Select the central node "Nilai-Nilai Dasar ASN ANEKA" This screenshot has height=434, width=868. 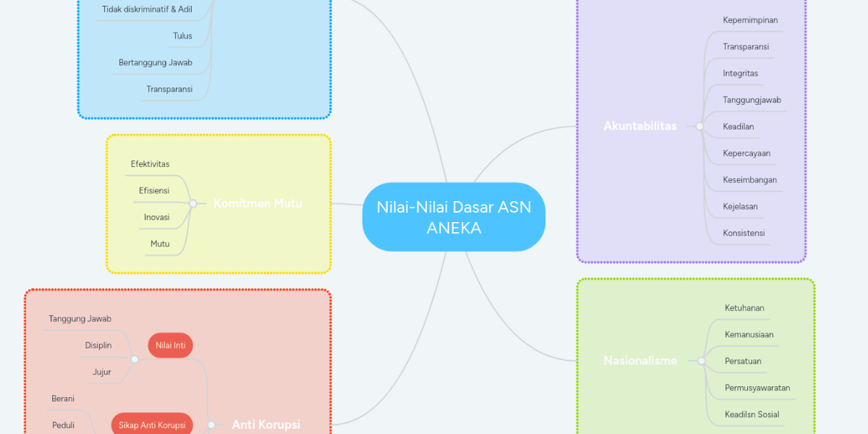pos(453,217)
